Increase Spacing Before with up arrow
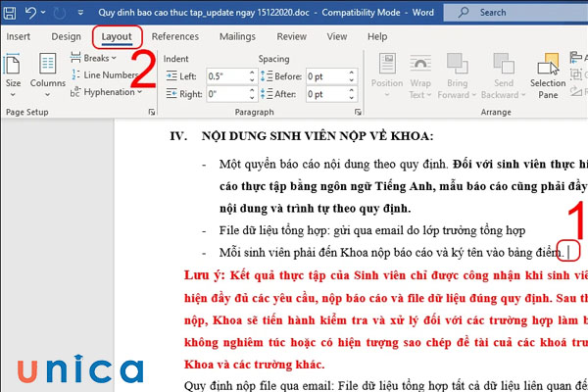Viewport: 588px width, 392px height. pyautogui.click(x=352, y=73)
